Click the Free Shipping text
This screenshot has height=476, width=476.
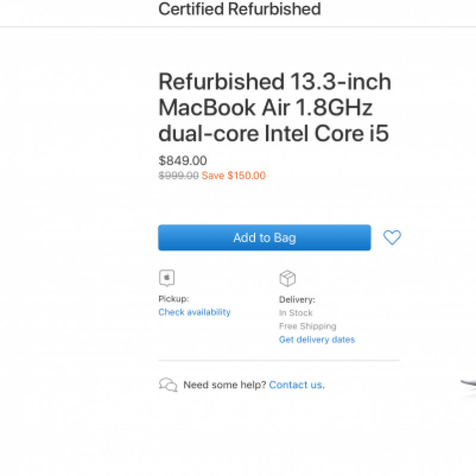[307, 326]
